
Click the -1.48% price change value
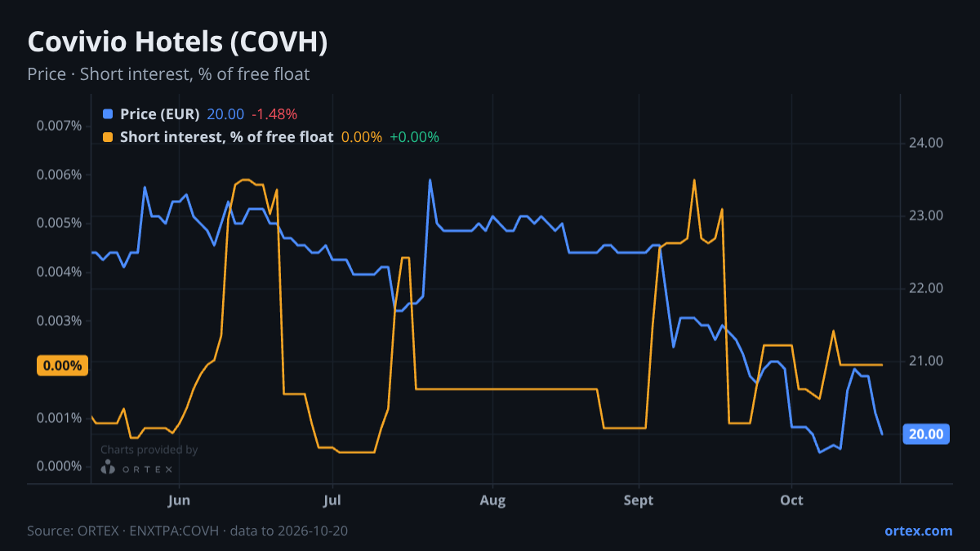pos(274,114)
